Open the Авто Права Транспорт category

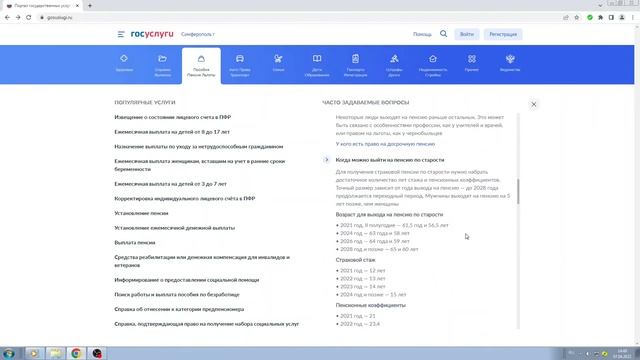(x=240, y=65)
